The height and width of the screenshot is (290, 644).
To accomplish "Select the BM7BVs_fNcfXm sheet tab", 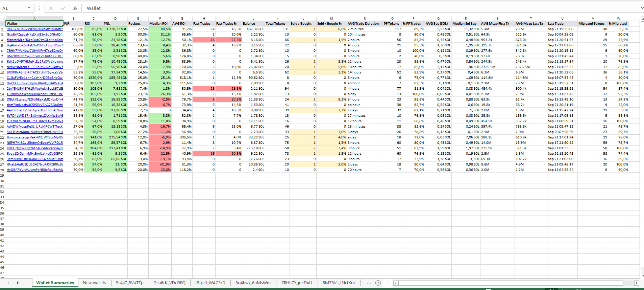I will point(339,283).
